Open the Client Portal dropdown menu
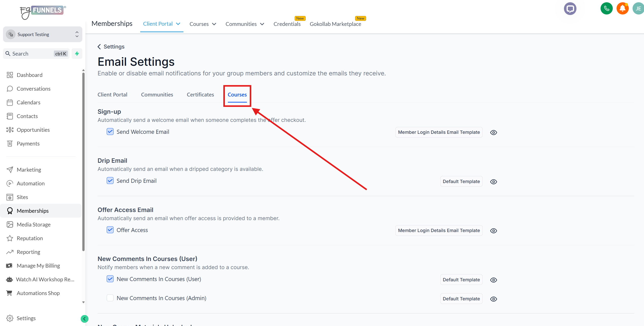This screenshot has width=644, height=326. pyautogui.click(x=162, y=24)
